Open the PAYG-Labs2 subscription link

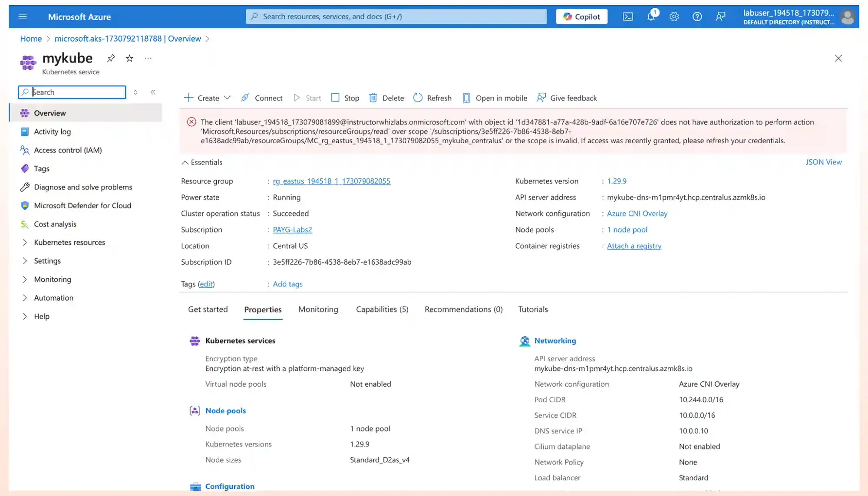[x=292, y=230]
